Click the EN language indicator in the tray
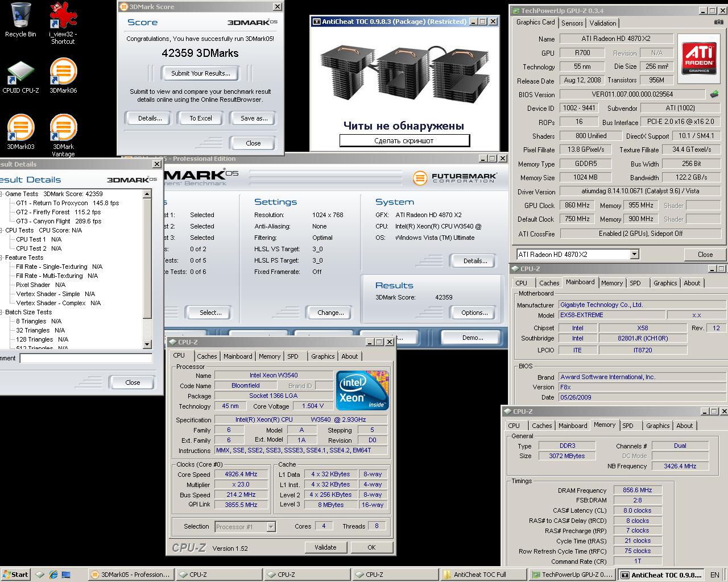Screen dimensions: 728x582 [714, 575]
